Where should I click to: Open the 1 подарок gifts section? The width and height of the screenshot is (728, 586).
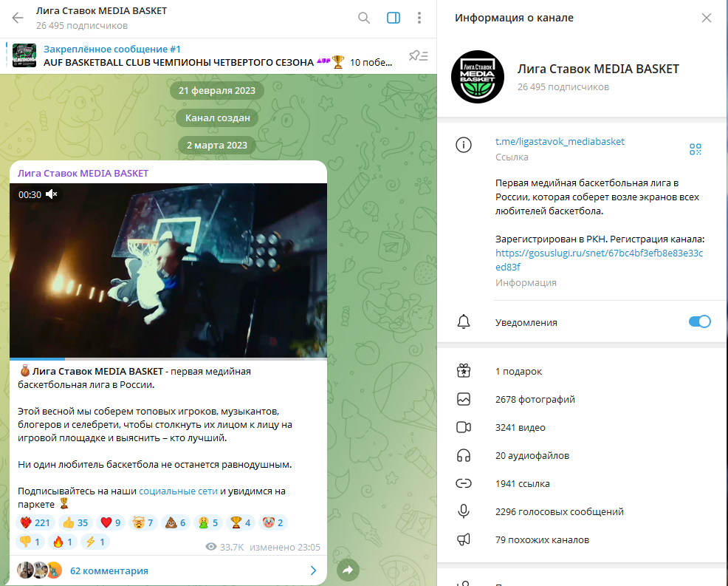pos(583,371)
